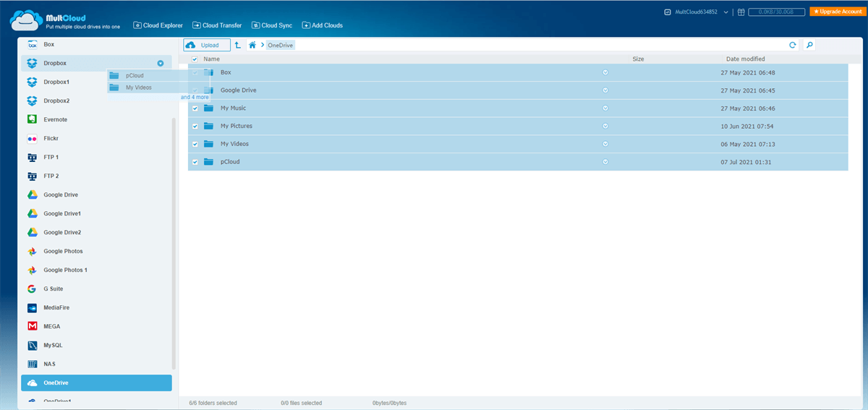Open Cloud Sync

click(272, 25)
